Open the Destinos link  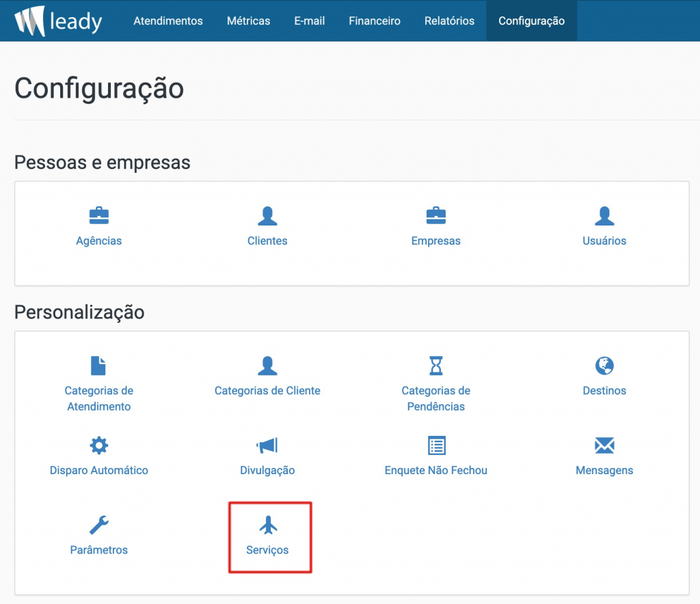coord(604,391)
